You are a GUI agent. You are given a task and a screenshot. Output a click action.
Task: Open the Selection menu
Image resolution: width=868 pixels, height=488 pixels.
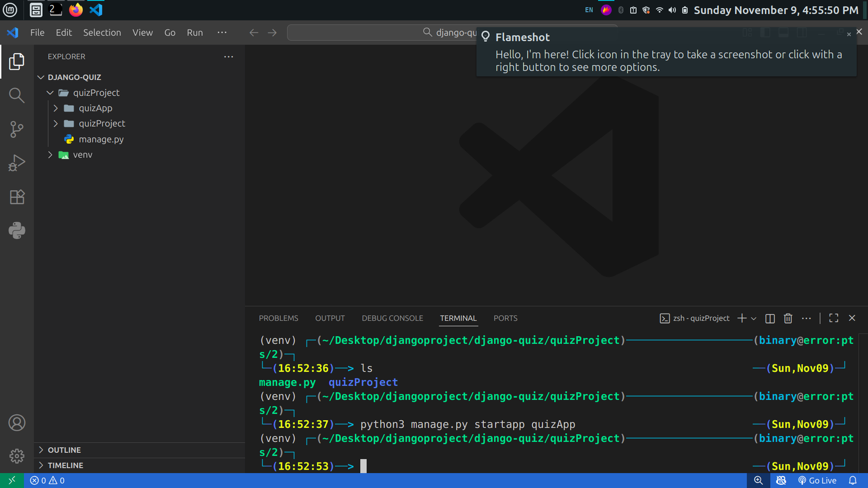click(x=102, y=33)
